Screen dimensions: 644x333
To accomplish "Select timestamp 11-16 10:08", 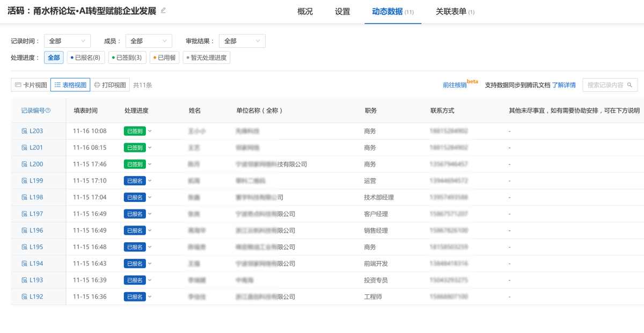I will pos(90,131).
